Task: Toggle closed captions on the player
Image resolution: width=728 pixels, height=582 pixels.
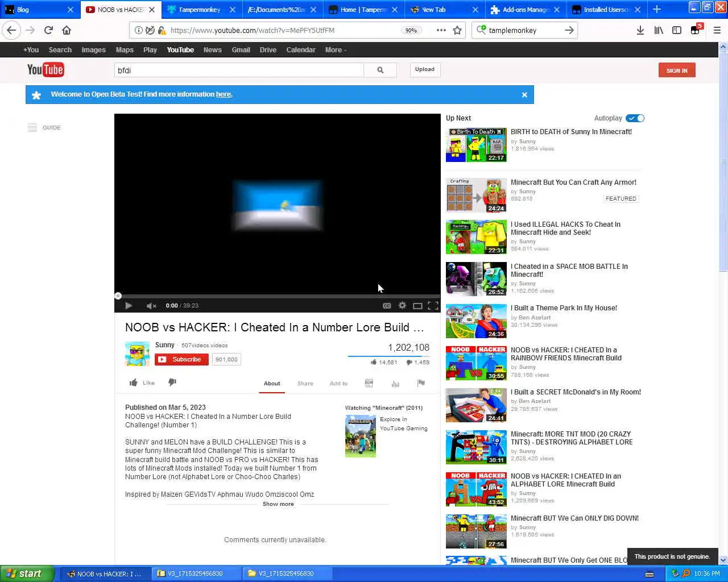Action: point(387,306)
